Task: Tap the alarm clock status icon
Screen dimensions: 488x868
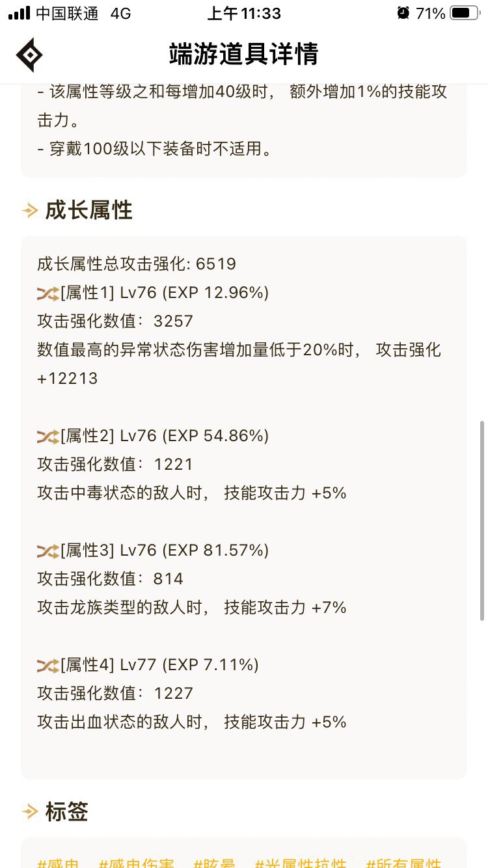Action: click(403, 13)
